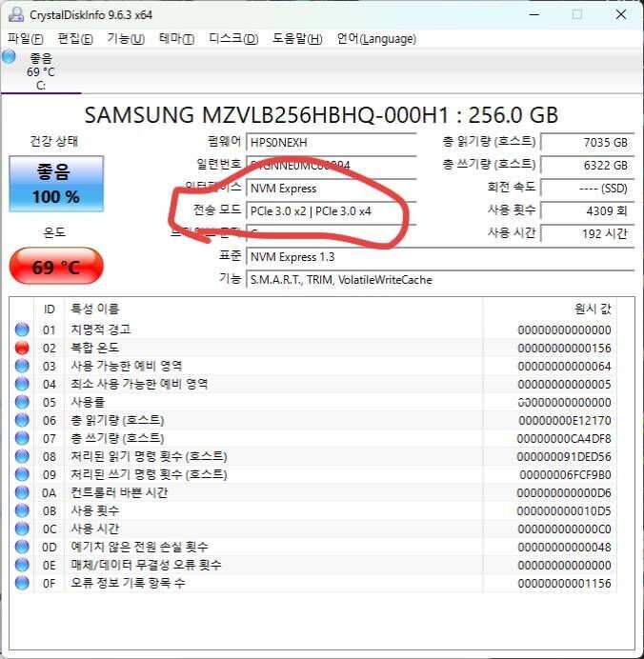Image resolution: width=644 pixels, height=659 pixels.
Task: Click raw value 00000000E12170
Action: [565, 420]
